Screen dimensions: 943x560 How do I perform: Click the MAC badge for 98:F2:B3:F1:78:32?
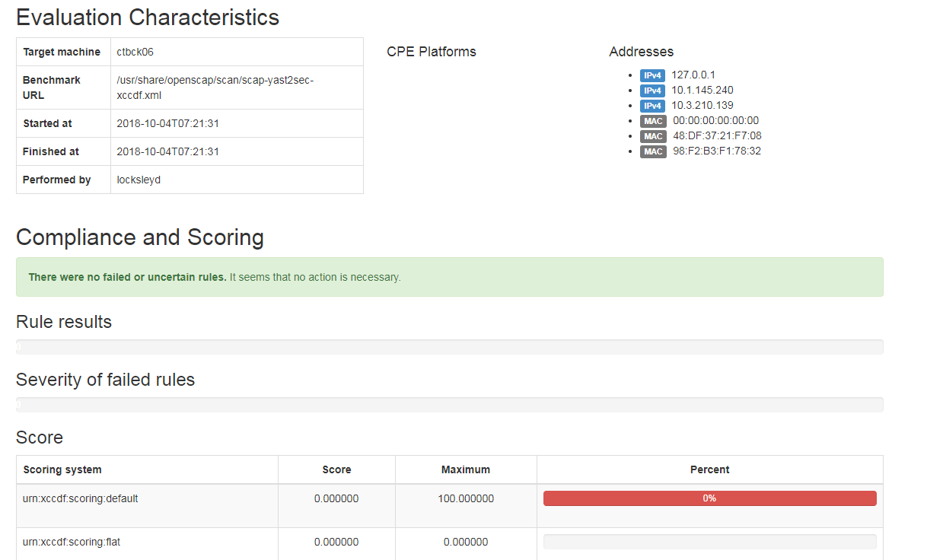point(652,151)
